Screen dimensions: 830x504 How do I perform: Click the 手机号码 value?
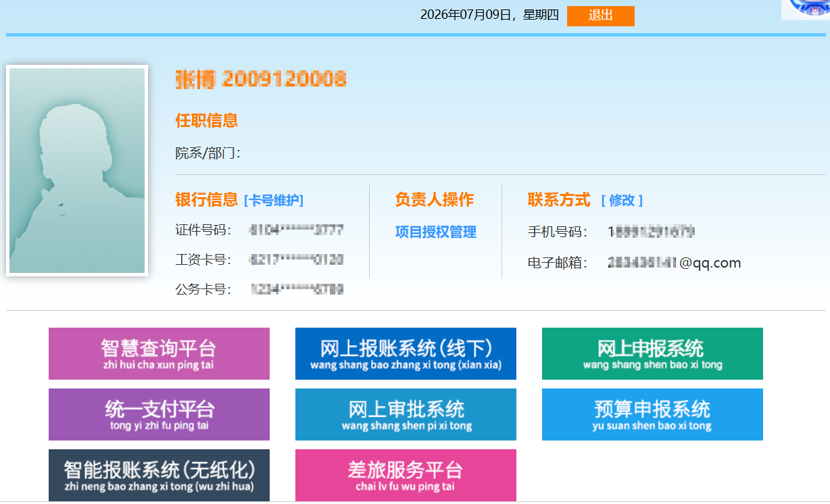pos(651,232)
